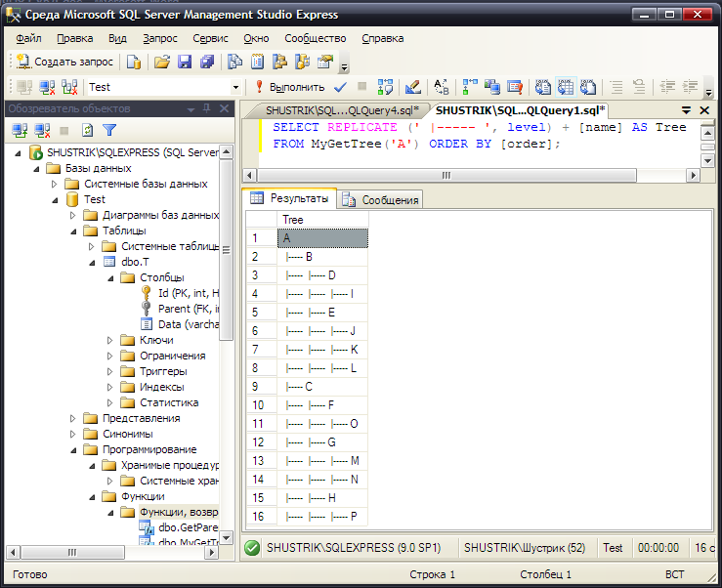Open the Правка menu

pos(75,39)
